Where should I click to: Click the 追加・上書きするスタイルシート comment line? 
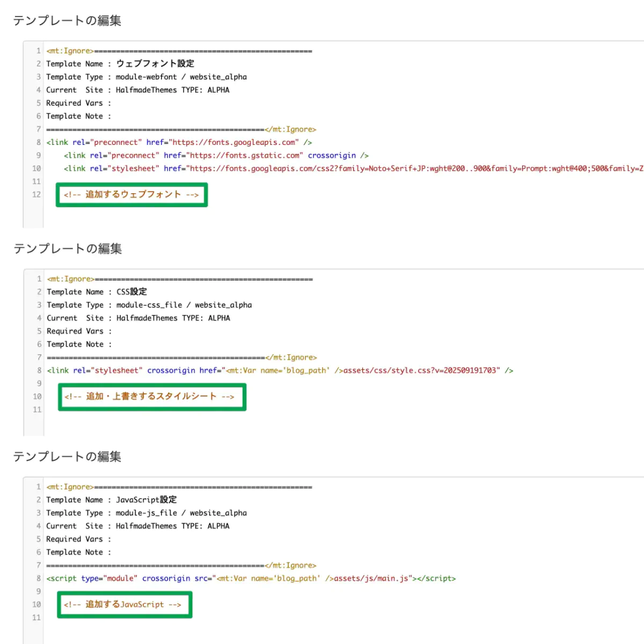click(149, 397)
